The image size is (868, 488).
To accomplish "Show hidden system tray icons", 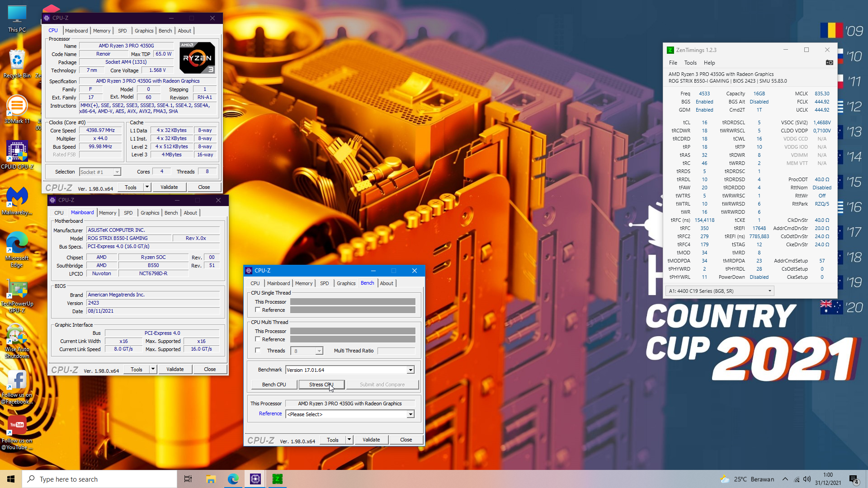I will click(785, 479).
